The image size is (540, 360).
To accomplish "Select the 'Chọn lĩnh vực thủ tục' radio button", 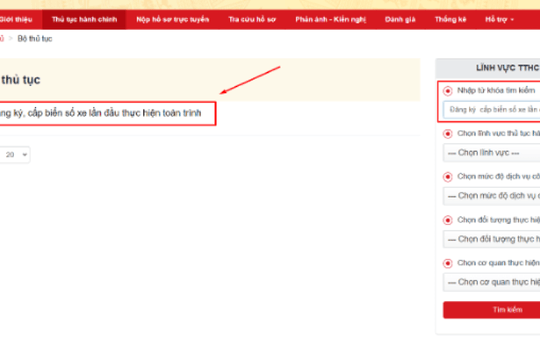I will [447, 134].
